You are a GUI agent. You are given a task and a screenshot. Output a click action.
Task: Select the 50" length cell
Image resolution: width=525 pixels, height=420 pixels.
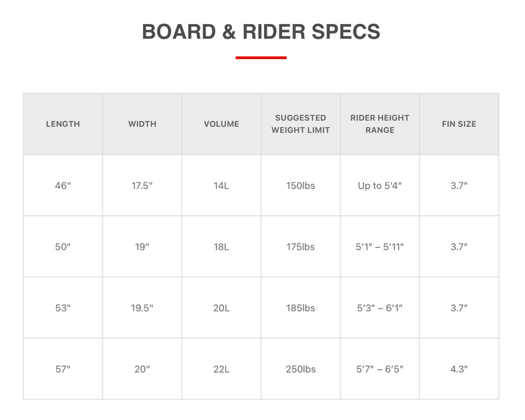pyautogui.click(x=63, y=247)
